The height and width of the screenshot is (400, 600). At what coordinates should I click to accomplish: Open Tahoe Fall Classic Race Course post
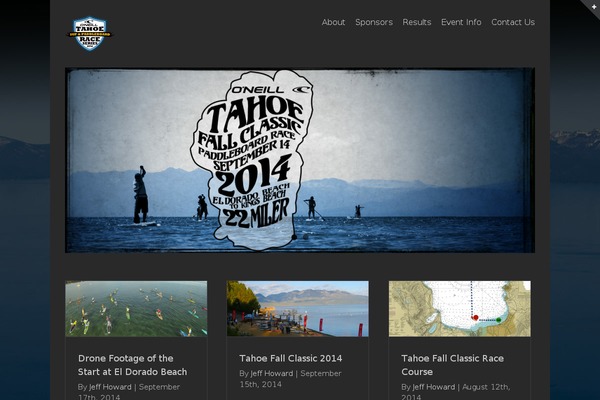pyautogui.click(x=452, y=365)
